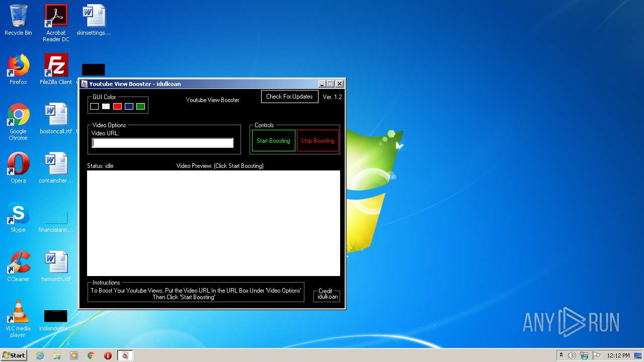
Task: Select the blue GUI color swatch
Action: 129,106
